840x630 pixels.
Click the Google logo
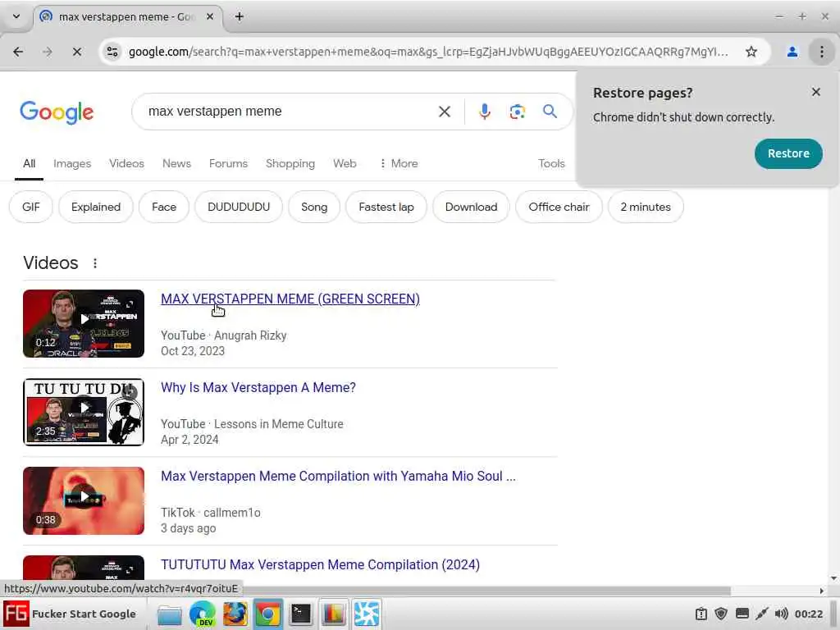point(57,112)
